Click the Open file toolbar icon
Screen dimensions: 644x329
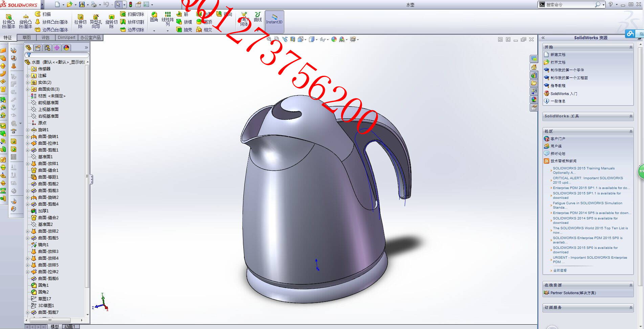click(69, 4)
